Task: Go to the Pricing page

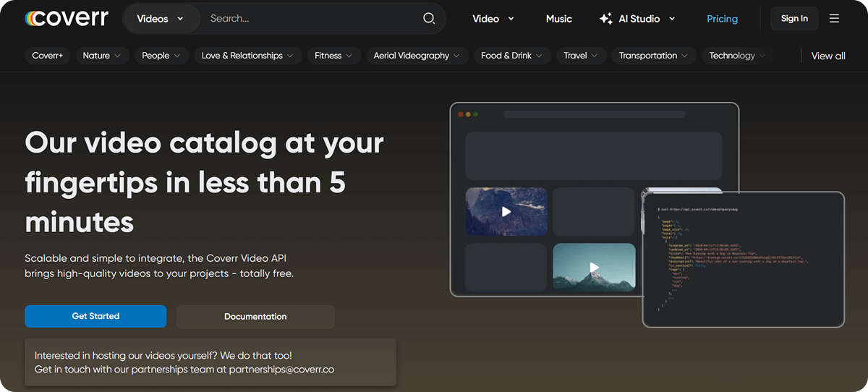Action: pyautogui.click(x=723, y=19)
